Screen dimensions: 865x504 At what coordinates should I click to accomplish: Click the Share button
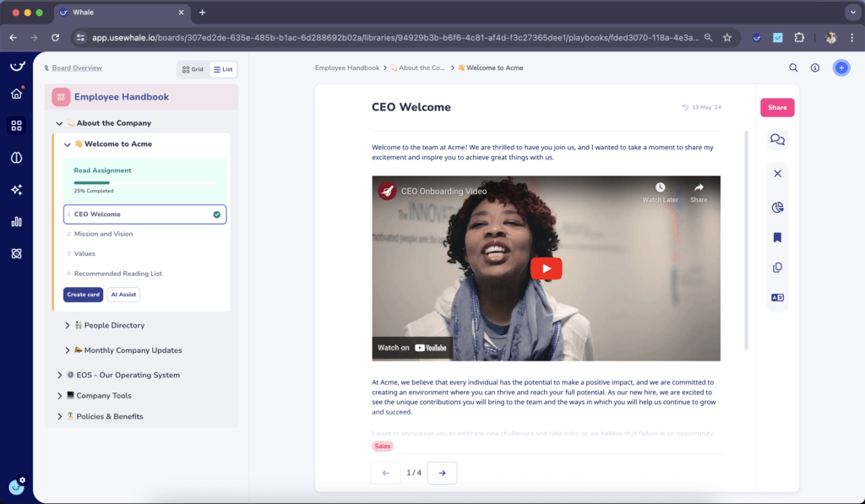776,107
